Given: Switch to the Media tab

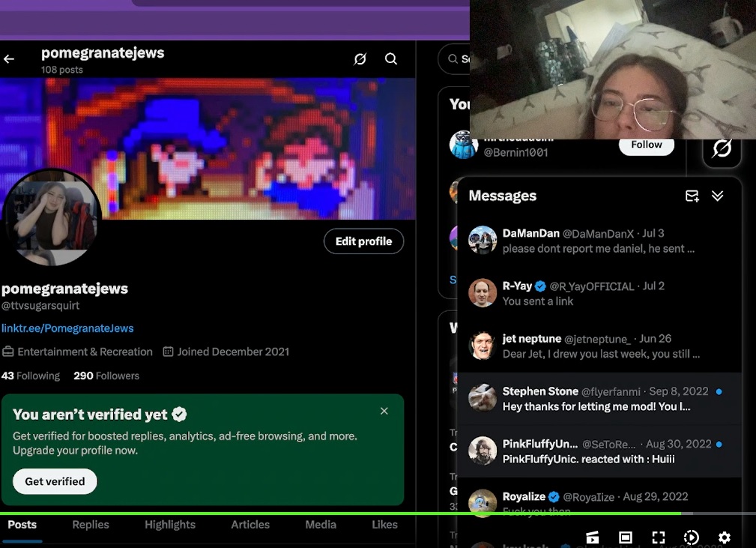Looking at the screenshot, I should point(321,525).
